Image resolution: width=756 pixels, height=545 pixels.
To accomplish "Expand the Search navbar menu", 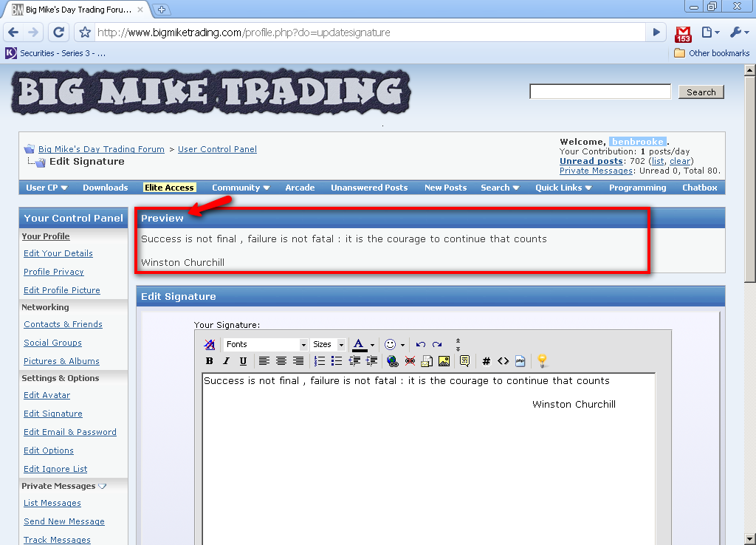I will click(500, 188).
